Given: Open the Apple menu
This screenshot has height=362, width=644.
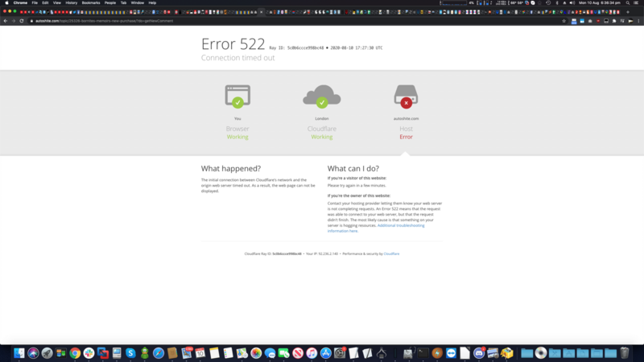Looking at the screenshot, I should pos(6,3).
